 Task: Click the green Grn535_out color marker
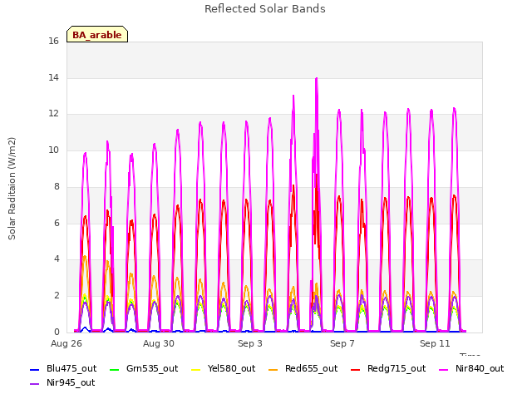click(x=115, y=369)
